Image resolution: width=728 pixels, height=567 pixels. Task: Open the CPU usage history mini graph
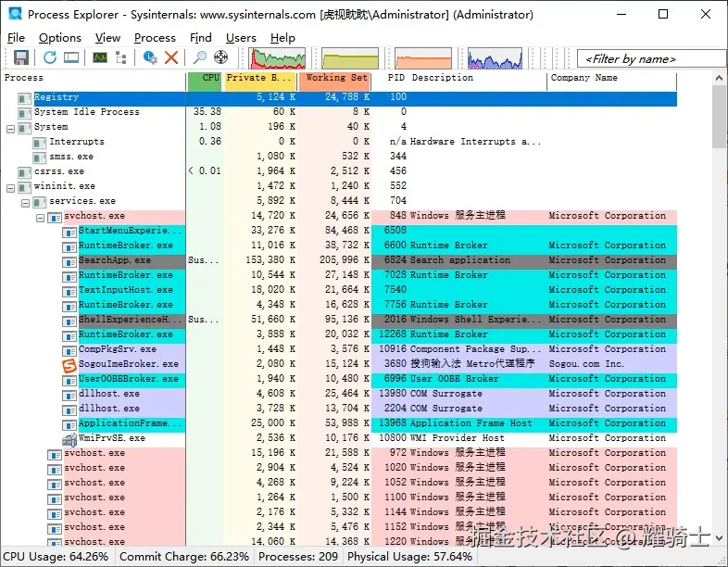pos(277,58)
